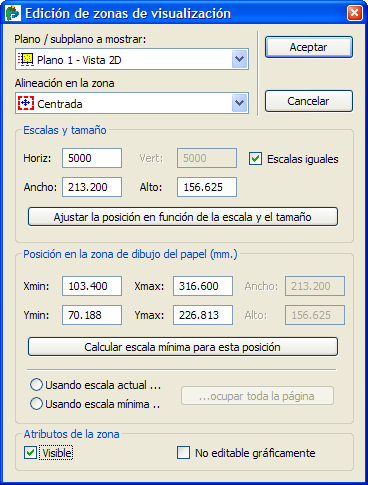
Task: Enable No editable gráficamente checkbox
Action: click(x=183, y=453)
